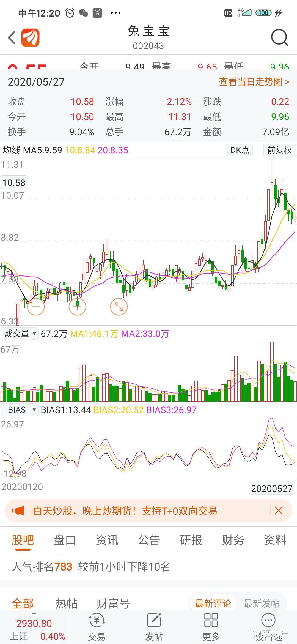
Task: Tap the 兔宝宝 002043 title
Action: [148, 37]
